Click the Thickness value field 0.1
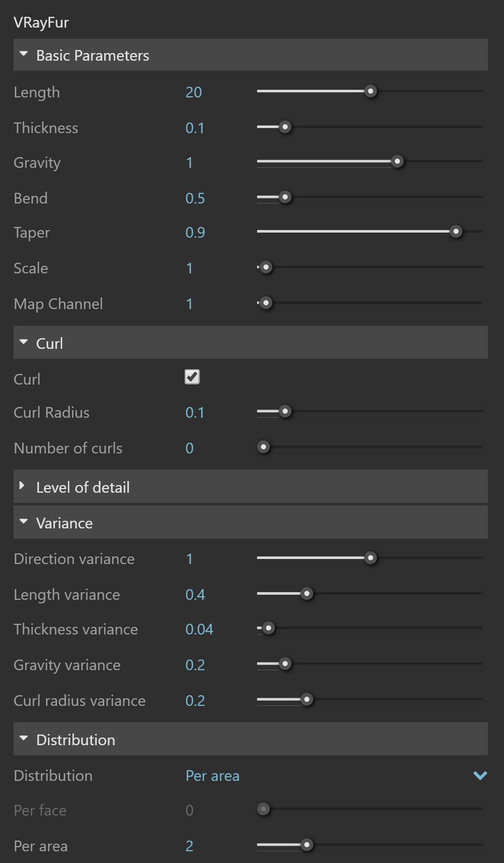Image resolution: width=504 pixels, height=863 pixels. click(195, 128)
